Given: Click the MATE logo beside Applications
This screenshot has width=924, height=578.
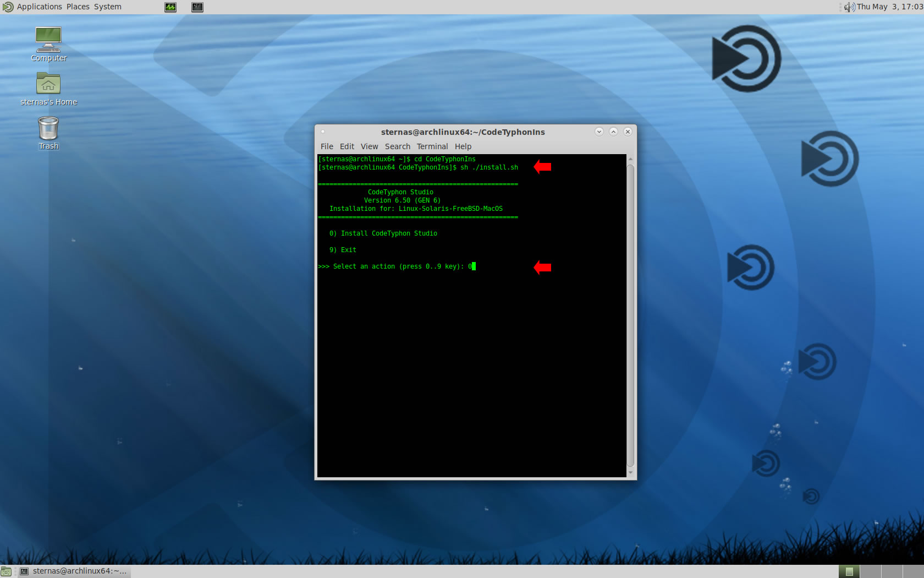Looking at the screenshot, I should point(8,7).
